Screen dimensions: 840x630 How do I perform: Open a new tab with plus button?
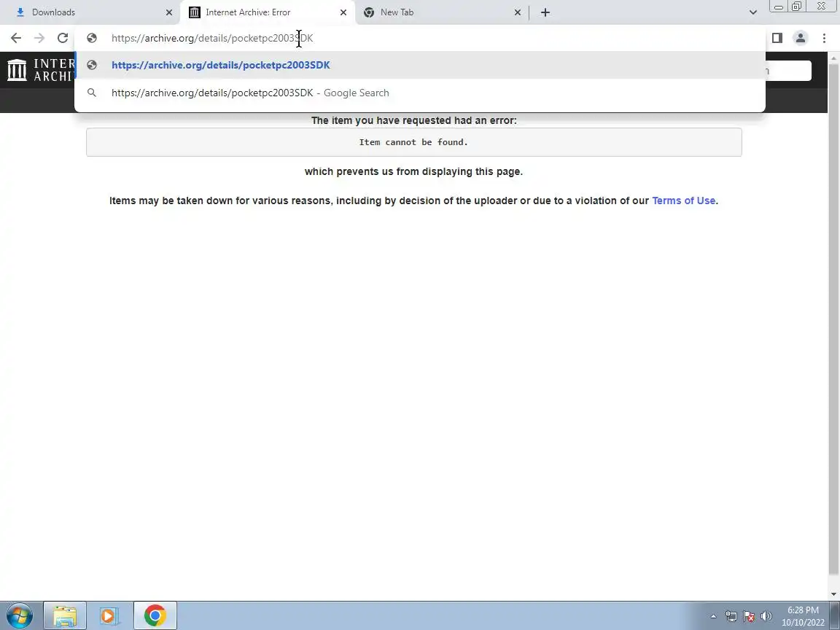click(545, 12)
